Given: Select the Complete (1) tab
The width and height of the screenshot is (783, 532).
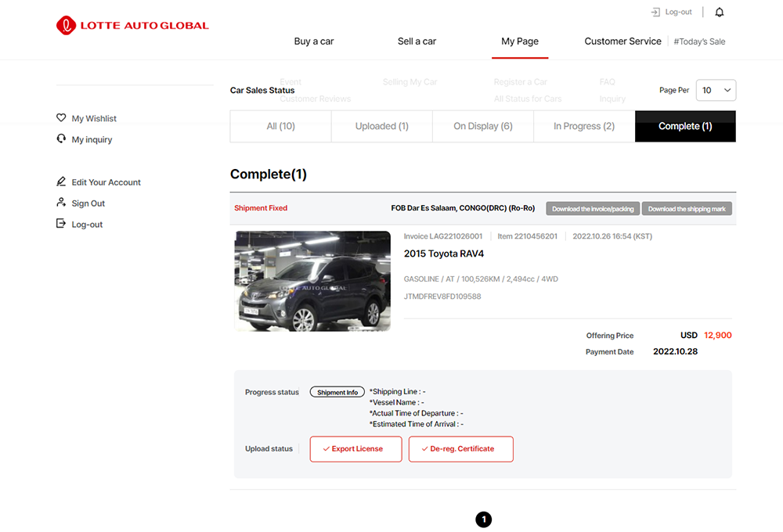Looking at the screenshot, I should point(685,126).
